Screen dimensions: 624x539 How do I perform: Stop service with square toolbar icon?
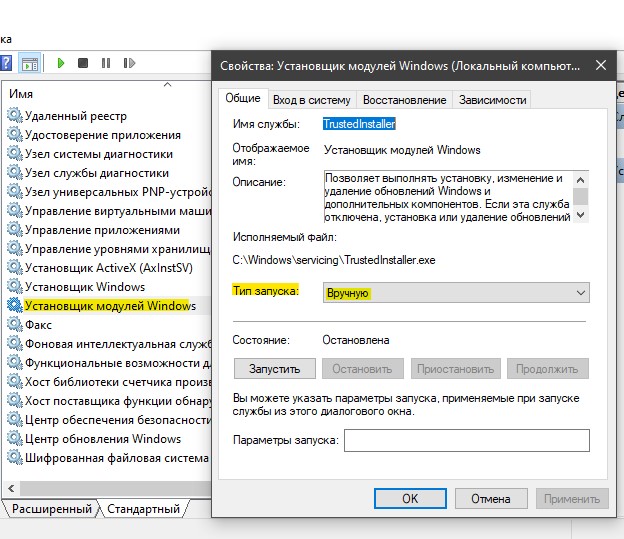pos(83,63)
